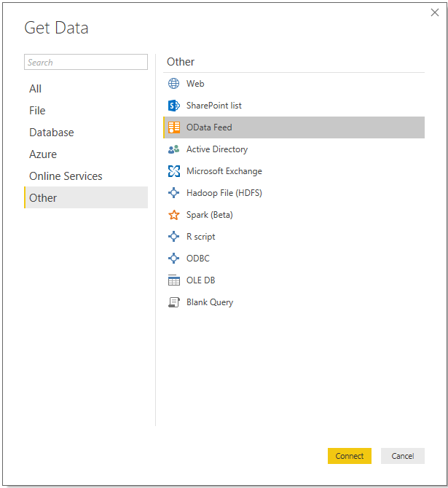Click the SharePoint list icon
This screenshot has height=488, width=448.
(x=173, y=106)
